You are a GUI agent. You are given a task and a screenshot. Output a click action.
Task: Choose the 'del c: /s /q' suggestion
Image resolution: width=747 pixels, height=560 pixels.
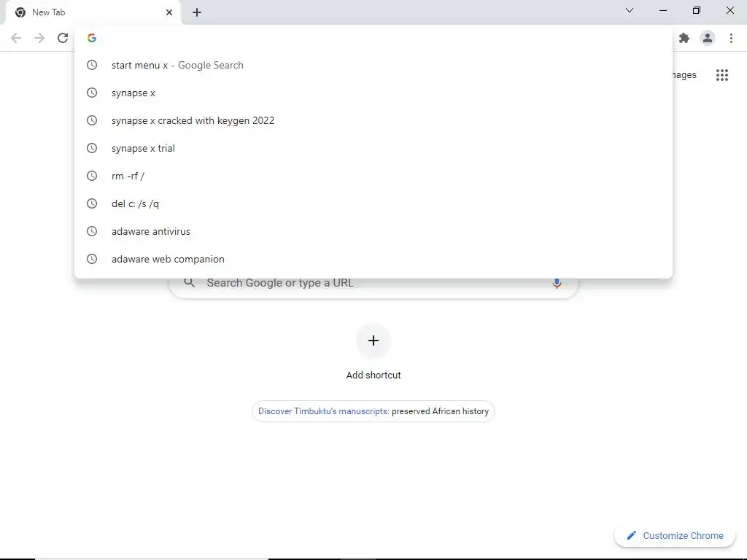pyautogui.click(x=373, y=203)
